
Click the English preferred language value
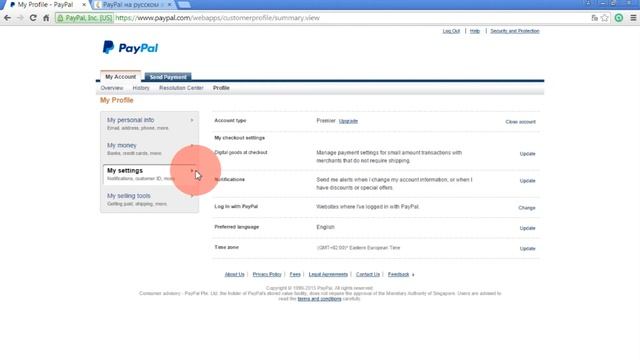[325, 227]
